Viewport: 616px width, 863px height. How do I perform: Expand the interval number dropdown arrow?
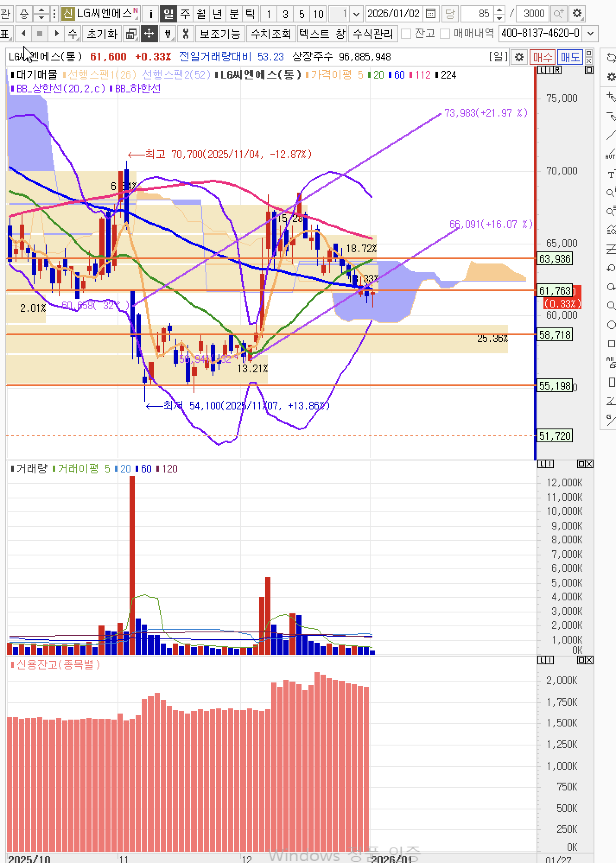(x=356, y=14)
